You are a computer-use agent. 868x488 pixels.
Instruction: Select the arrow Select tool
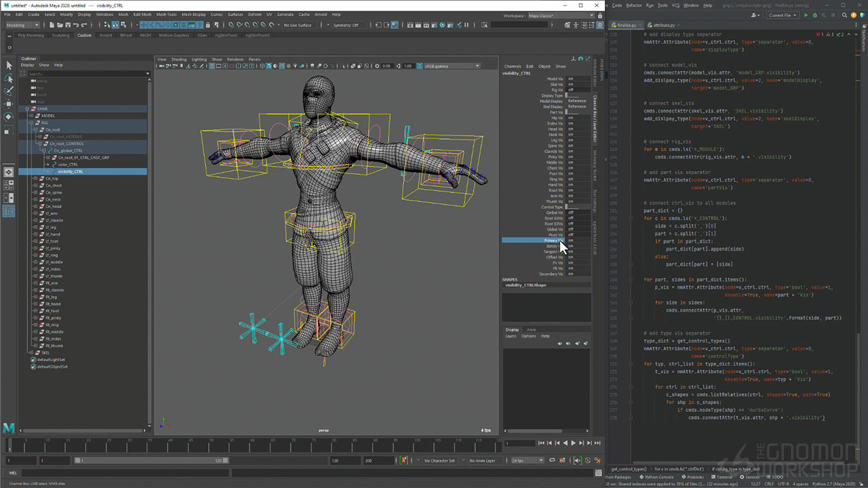9,65
